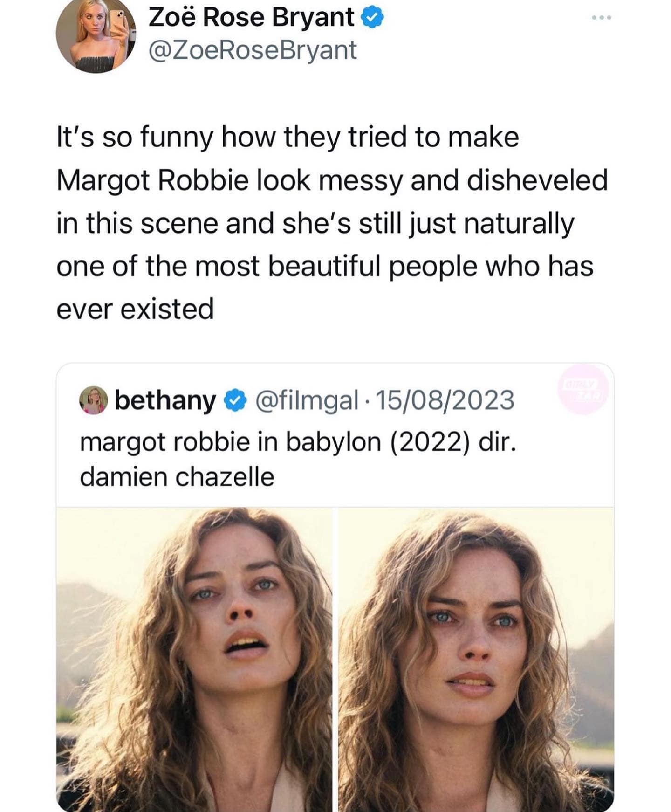
Task: Click Zoë Rose Bryant's verified badge
Action: (373, 18)
